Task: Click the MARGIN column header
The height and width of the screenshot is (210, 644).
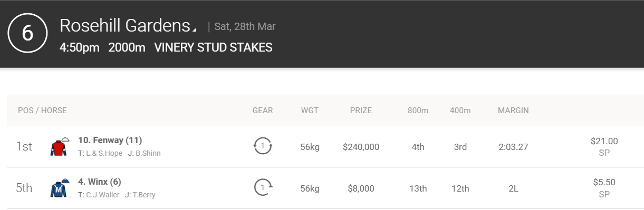Action: [x=513, y=111]
